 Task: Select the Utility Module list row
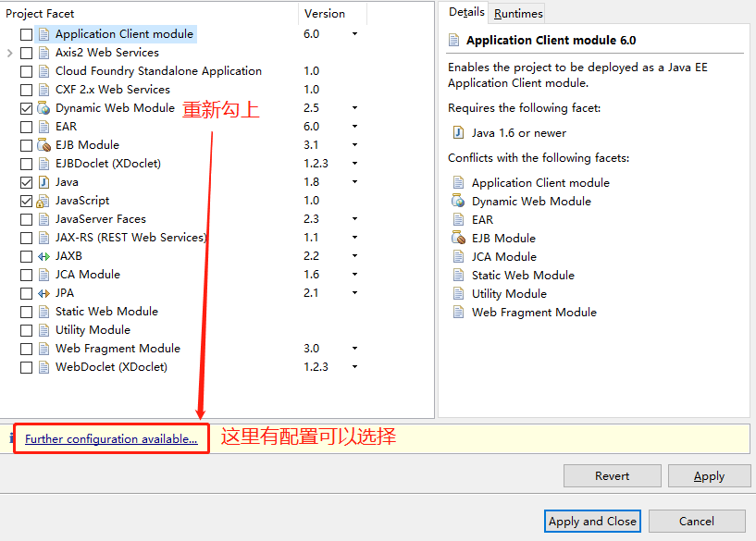click(93, 330)
